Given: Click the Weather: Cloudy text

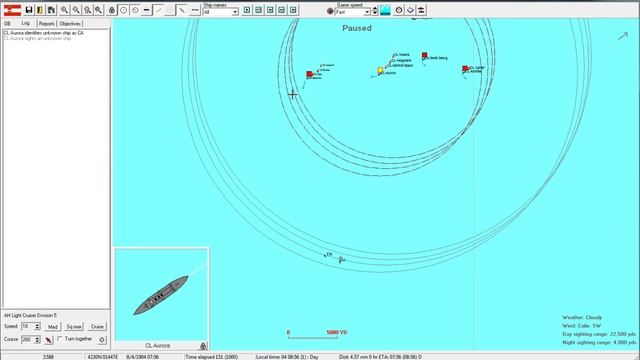Looking at the screenshot, I should pos(582,317).
